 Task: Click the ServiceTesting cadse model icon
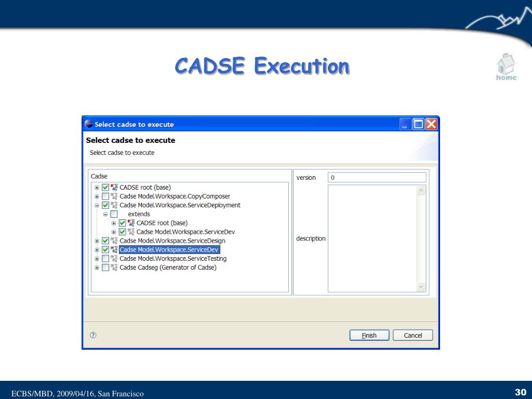[x=114, y=259]
